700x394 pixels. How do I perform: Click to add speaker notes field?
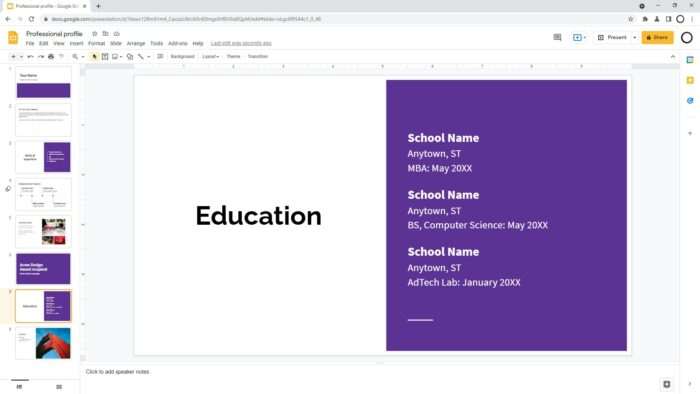[379, 372]
